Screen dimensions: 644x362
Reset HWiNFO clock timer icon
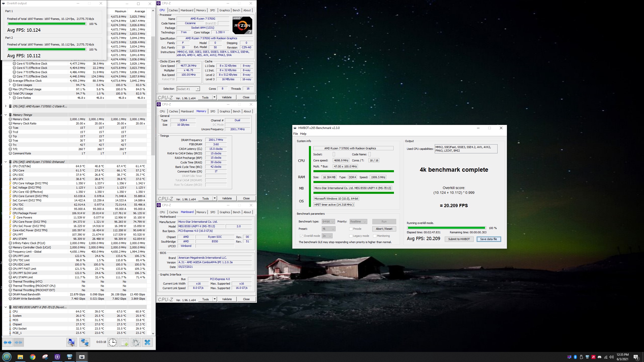113,342
